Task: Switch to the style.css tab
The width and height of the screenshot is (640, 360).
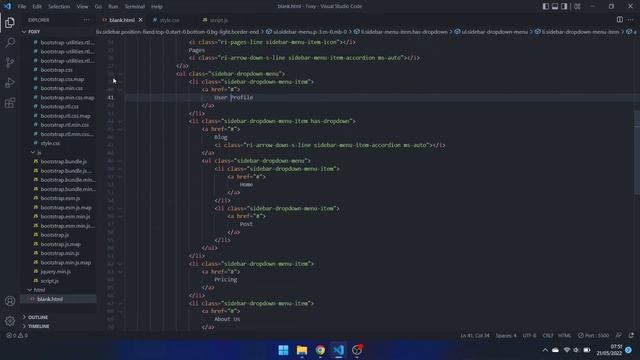Action: click(169, 20)
